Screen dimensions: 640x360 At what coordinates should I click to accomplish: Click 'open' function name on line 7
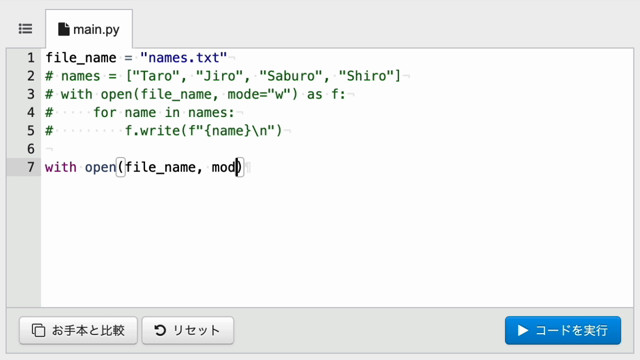[100, 168]
